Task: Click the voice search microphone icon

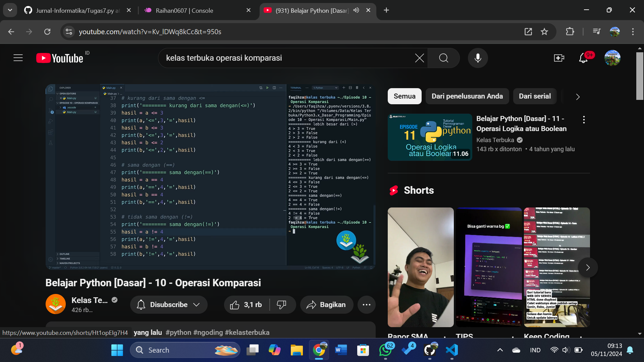Action: [x=478, y=58]
